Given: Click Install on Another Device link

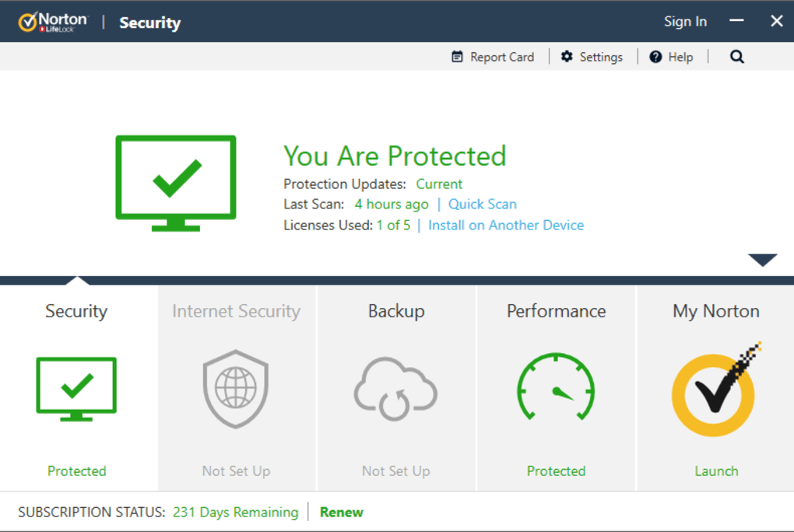Looking at the screenshot, I should click(506, 226).
